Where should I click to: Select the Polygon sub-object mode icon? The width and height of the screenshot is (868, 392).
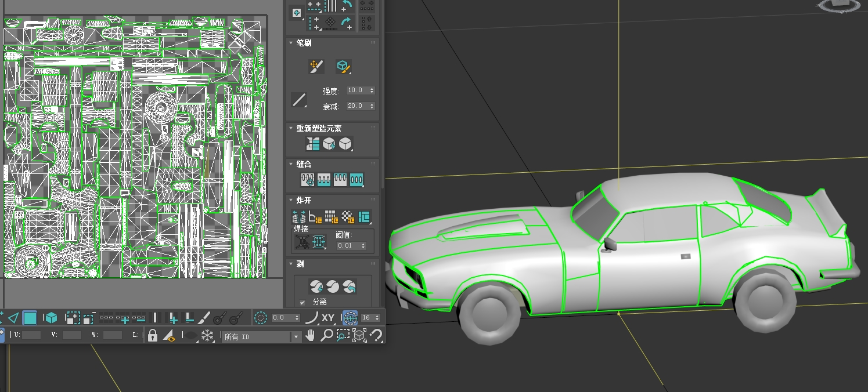pos(30,318)
